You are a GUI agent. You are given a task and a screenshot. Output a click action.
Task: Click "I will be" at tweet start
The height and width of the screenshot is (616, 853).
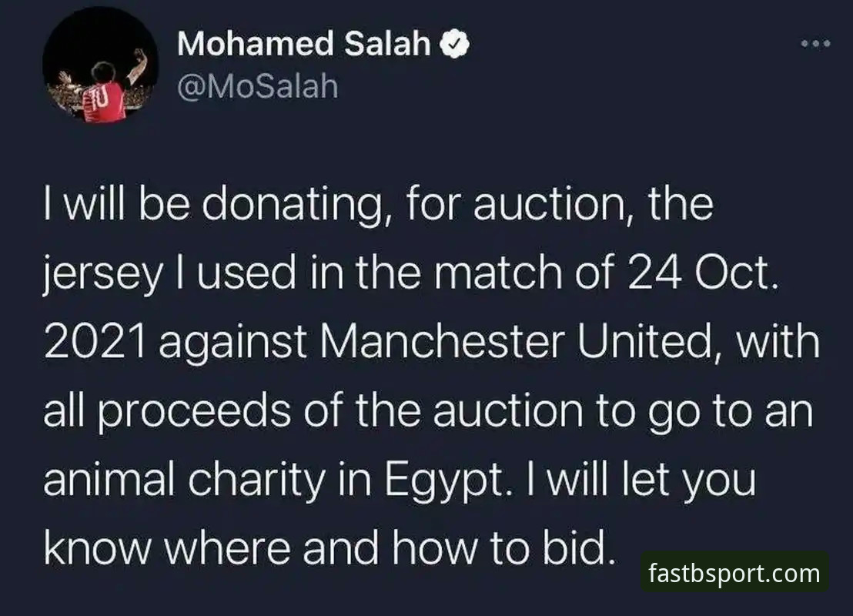tap(117, 203)
